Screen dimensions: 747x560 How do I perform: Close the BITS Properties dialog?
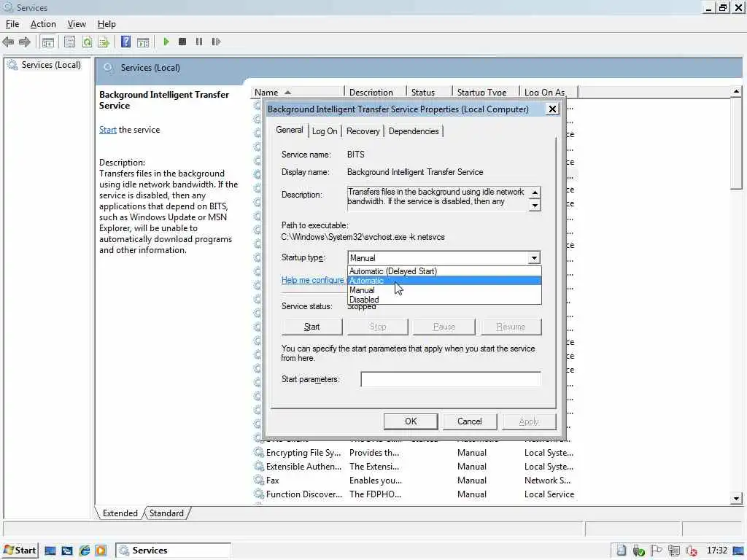552,109
